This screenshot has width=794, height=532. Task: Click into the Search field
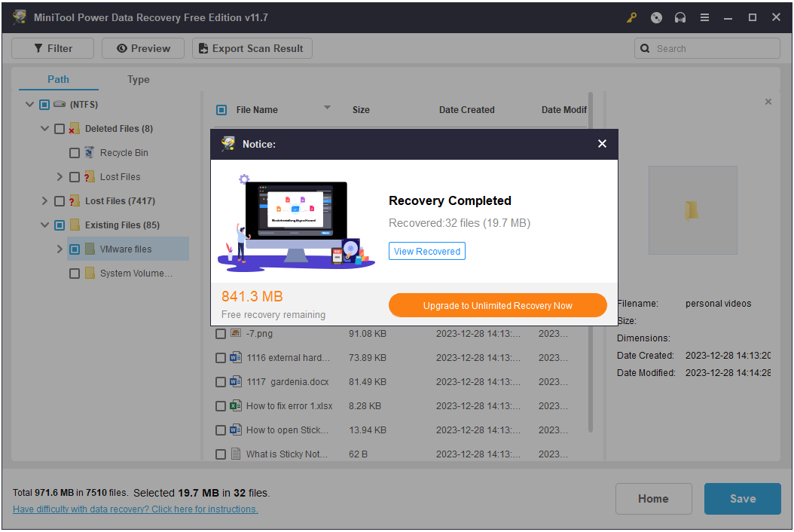tap(707, 49)
